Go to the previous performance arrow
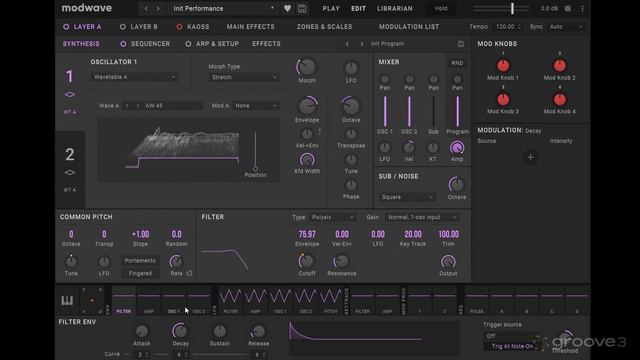The height and width of the screenshot is (360, 640). pyautogui.click(x=146, y=9)
